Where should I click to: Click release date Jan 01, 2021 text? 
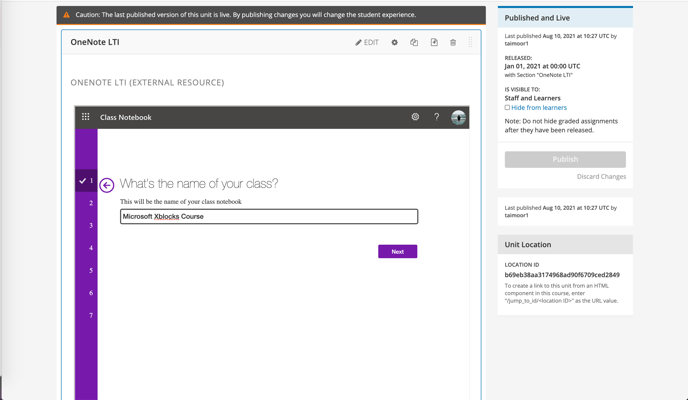(542, 66)
